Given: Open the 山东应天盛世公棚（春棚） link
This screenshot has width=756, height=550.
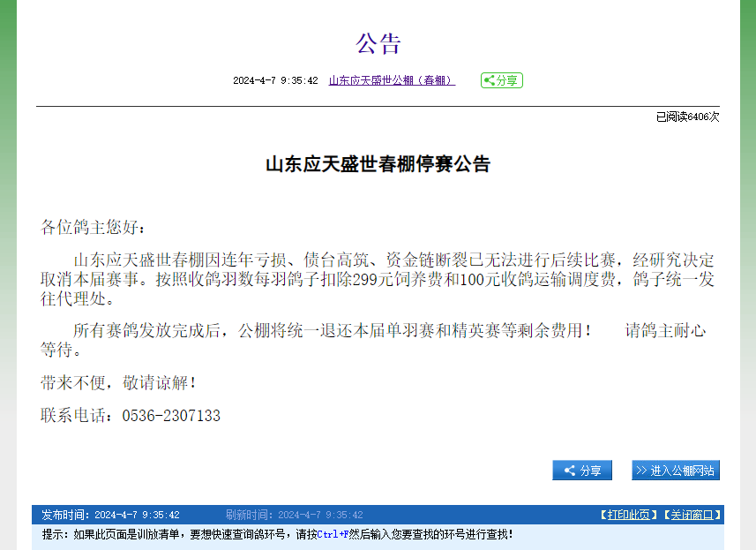Looking at the screenshot, I should [392, 80].
